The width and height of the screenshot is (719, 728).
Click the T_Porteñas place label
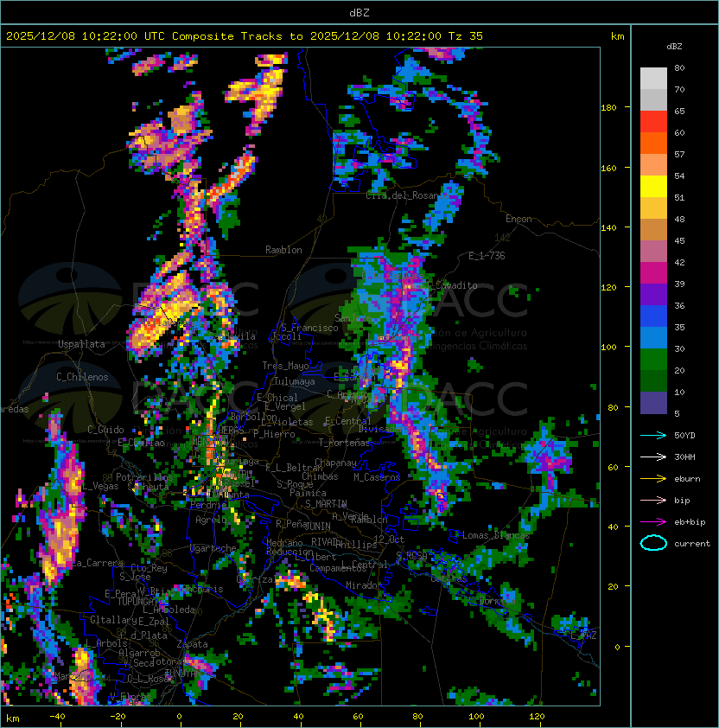point(344,443)
